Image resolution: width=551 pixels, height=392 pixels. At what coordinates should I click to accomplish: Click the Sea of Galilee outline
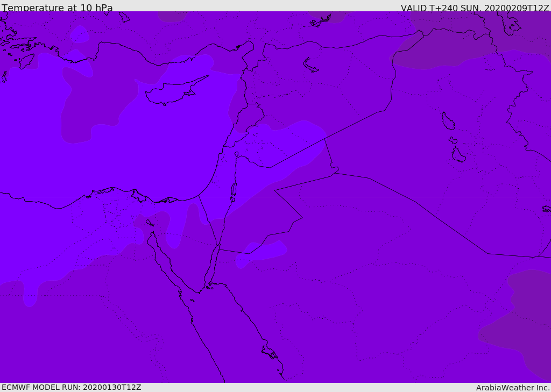(x=237, y=154)
